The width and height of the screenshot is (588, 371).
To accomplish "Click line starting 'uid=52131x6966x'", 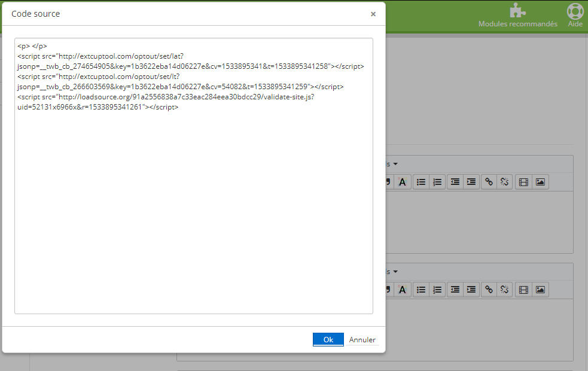I will tap(98, 107).
